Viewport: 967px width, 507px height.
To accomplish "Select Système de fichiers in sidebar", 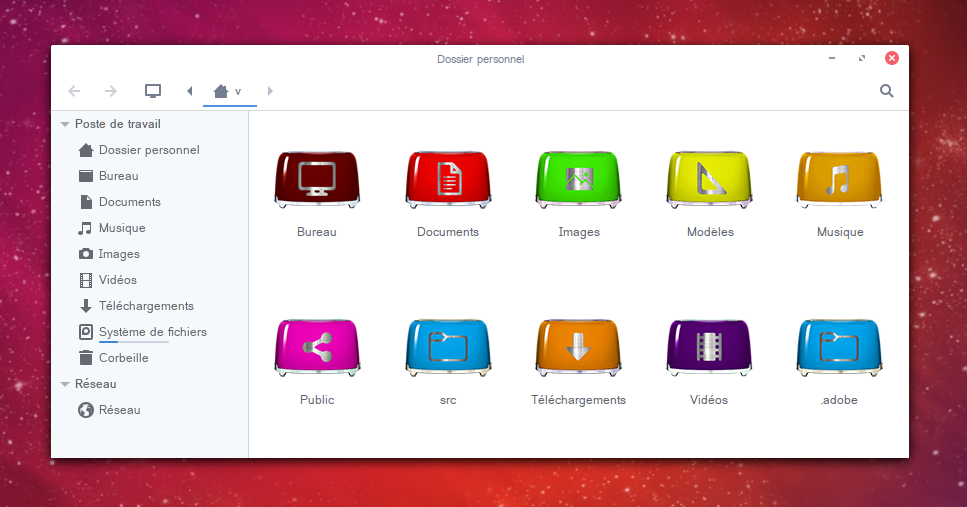I will [x=142, y=332].
